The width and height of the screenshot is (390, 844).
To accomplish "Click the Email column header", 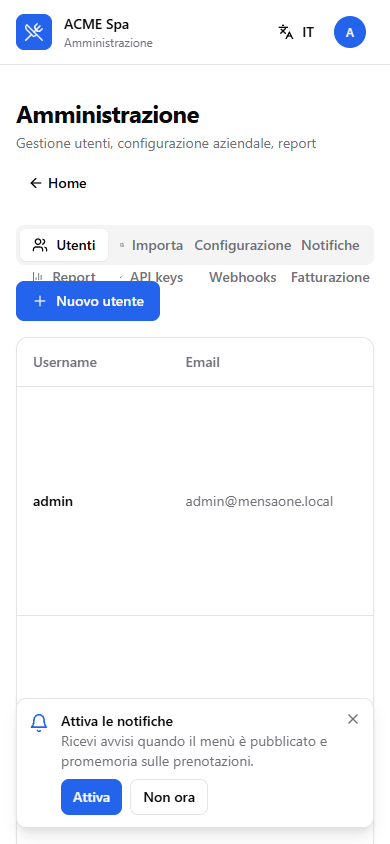I will 203,362.
